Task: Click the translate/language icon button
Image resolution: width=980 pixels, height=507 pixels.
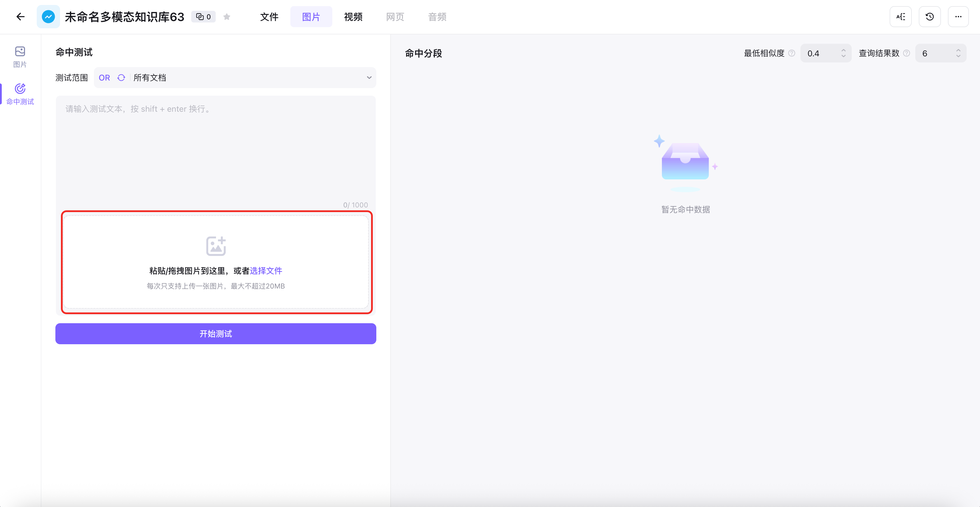Action: click(x=900, y=17)
